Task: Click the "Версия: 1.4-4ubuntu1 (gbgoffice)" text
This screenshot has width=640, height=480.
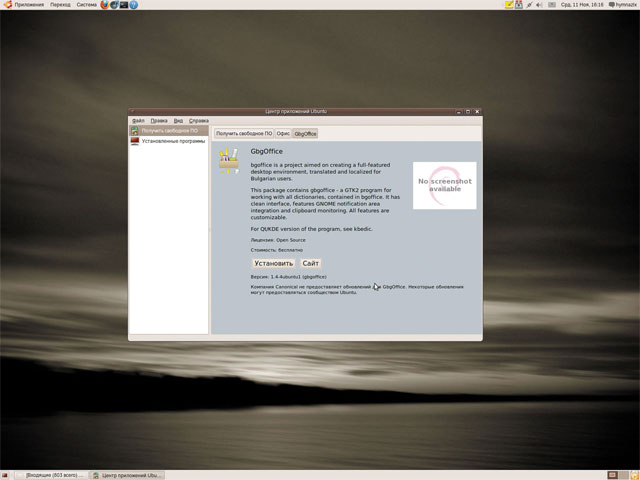Action: [x=289, y=277]
